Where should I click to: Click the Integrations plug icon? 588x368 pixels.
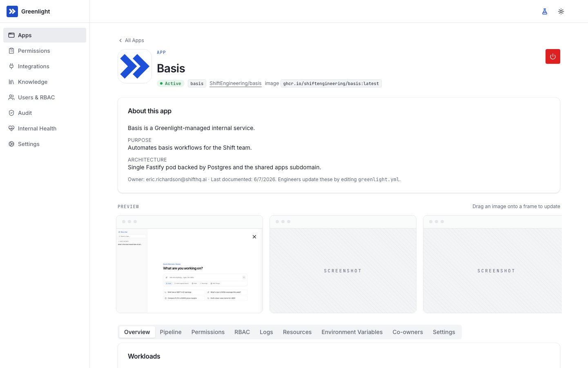coord(11,66)
